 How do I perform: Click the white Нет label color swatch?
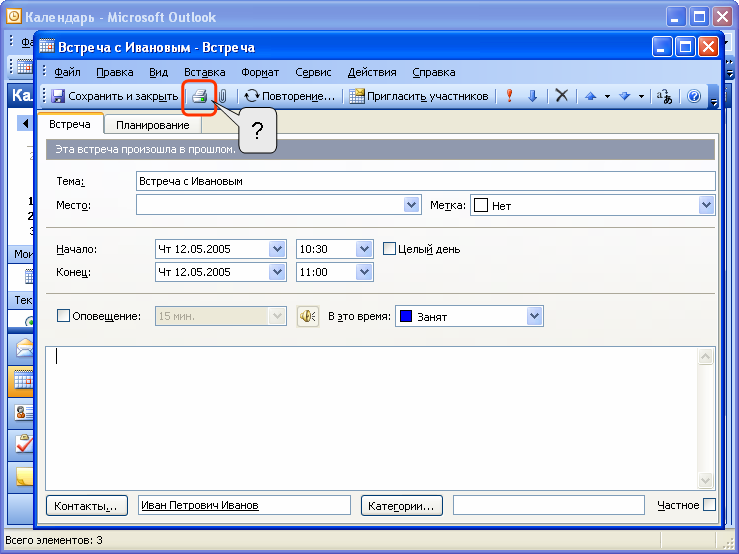point(481,206)
